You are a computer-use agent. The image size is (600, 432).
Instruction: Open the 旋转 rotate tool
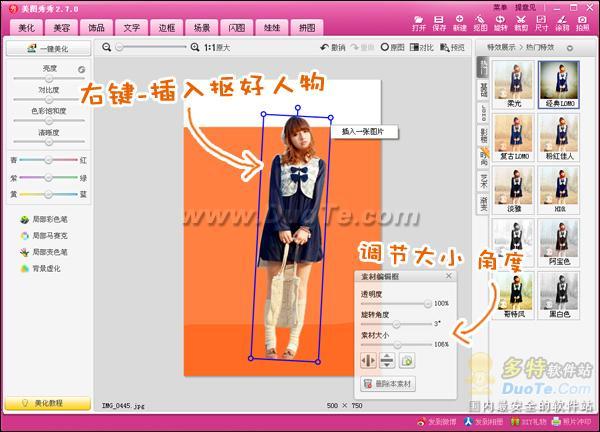coord(500,23)
